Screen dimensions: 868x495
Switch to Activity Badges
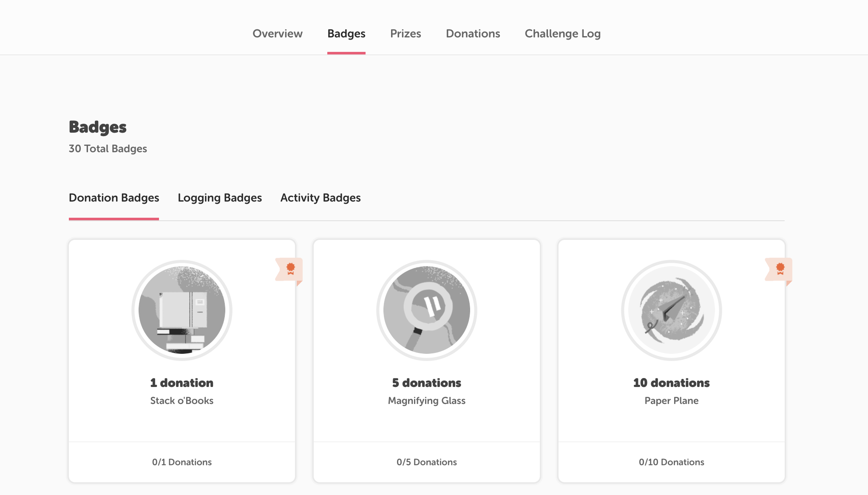(320, 198)
